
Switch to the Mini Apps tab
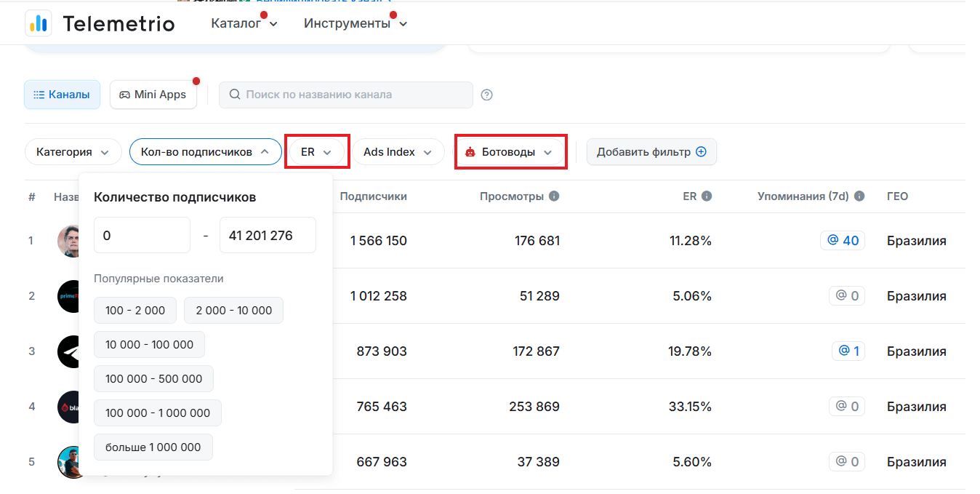(153, 95)
